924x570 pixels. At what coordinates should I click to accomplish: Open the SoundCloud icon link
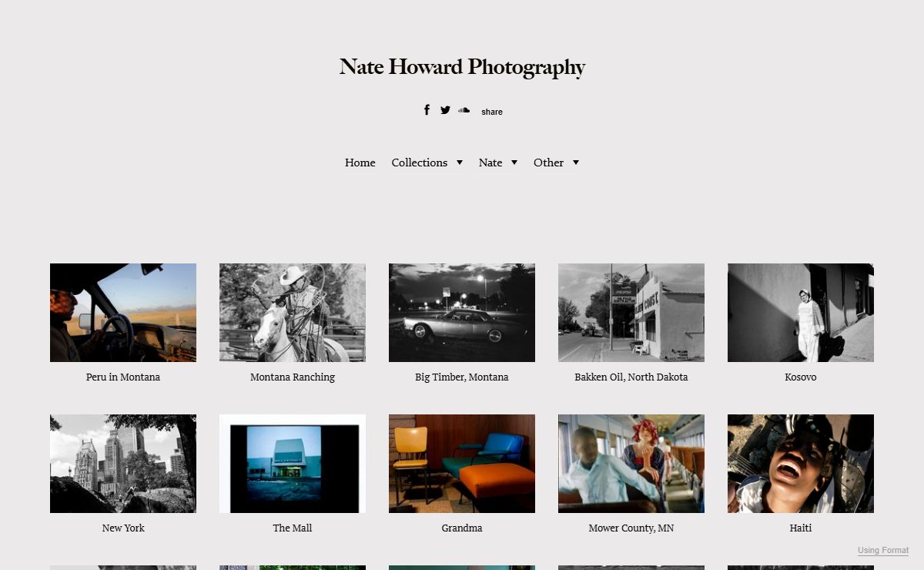(464, 110)
